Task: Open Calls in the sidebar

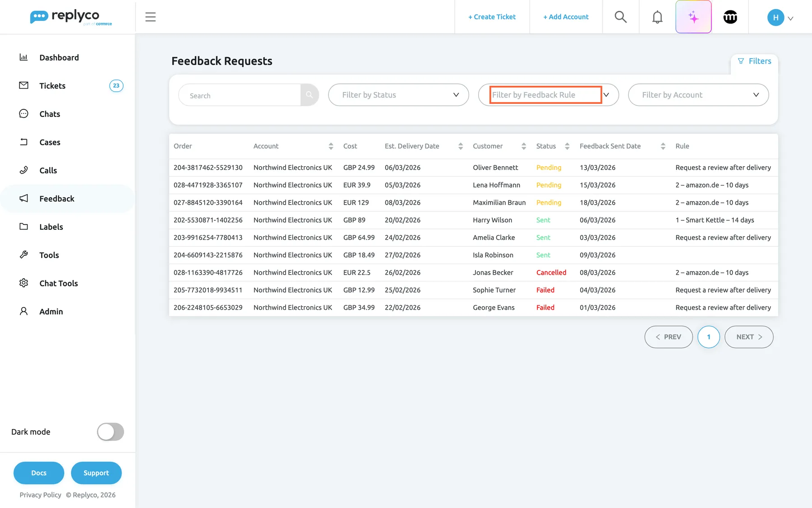Action: pos(68,170)
